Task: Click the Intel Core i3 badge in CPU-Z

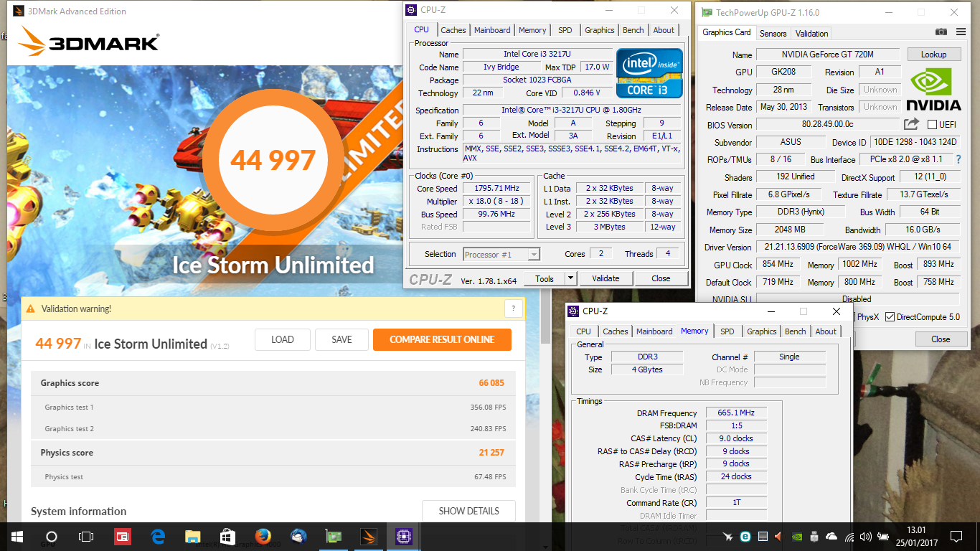Action: pos(650,72)
